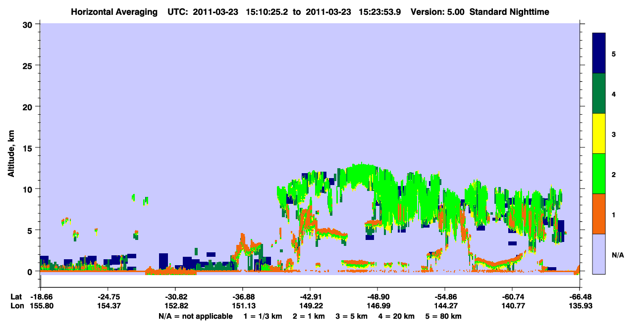The height and width of the screenshot is (330, 644).
Task: Click the bright green color bar segment labeled 2
Action: click(599, 174)
